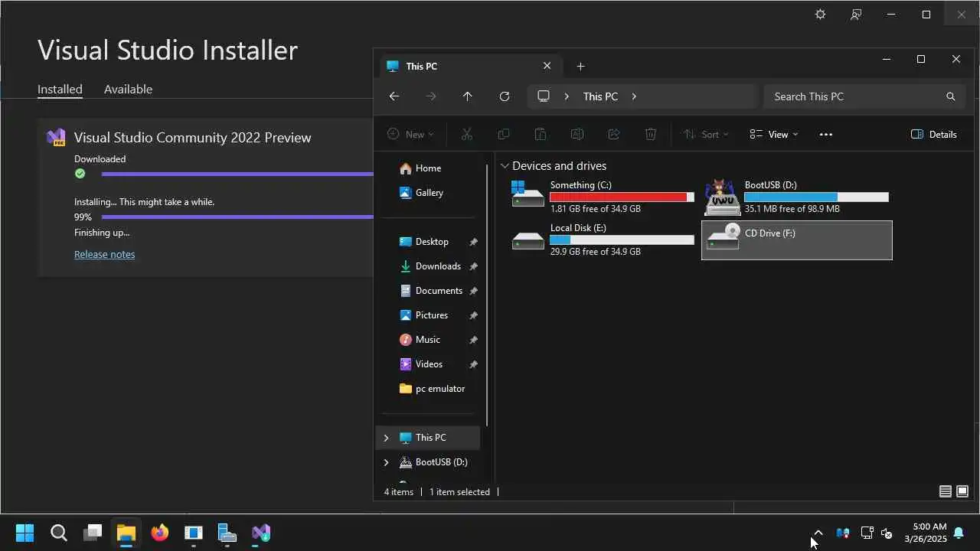
Task: Select Home in navigation pane
Action: (x=430, y=168)
